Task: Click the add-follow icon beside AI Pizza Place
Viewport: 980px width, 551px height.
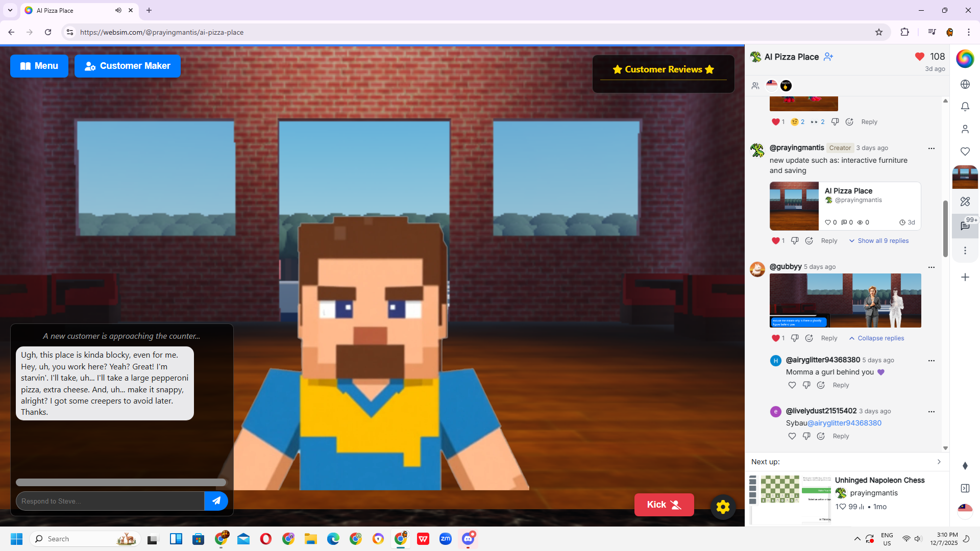Action: tap(828, 57)
